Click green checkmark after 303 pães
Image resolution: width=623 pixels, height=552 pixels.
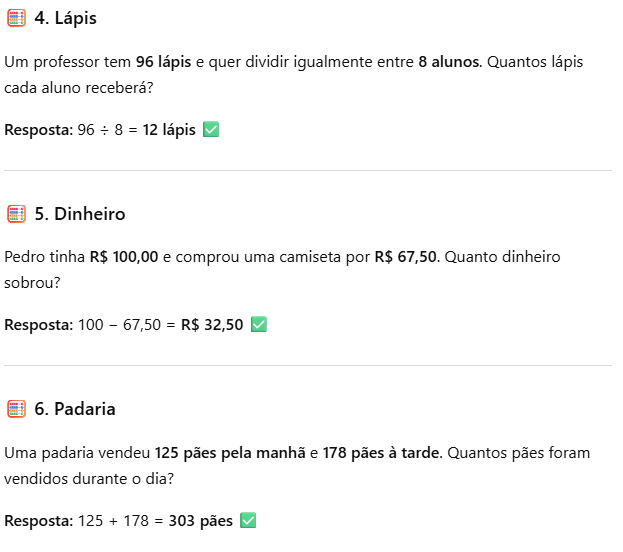(x=248, y=520)
